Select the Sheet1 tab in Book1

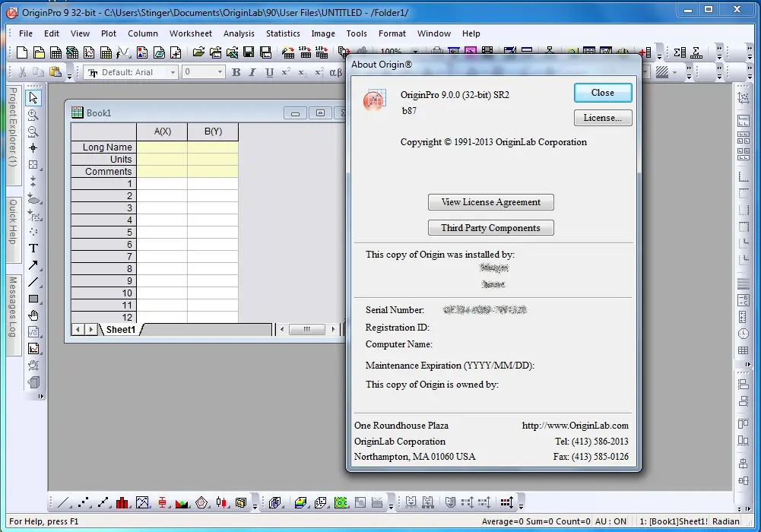[121, 330]
